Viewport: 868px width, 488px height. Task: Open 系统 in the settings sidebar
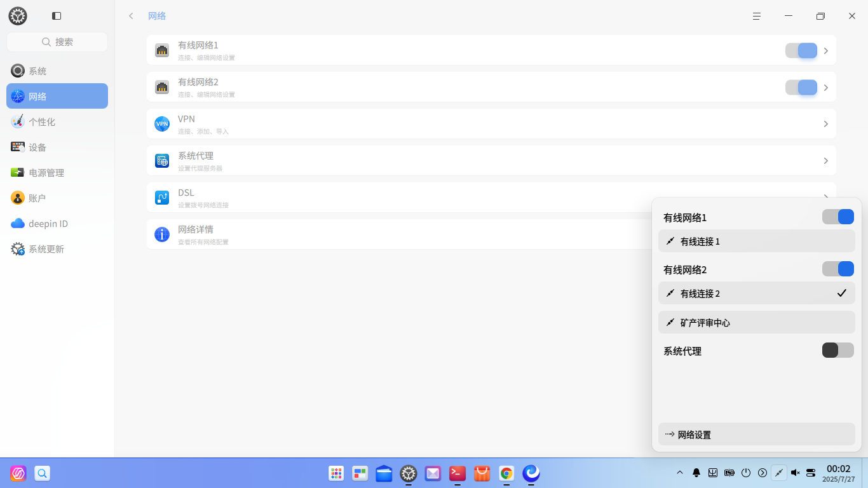point(57,71)
